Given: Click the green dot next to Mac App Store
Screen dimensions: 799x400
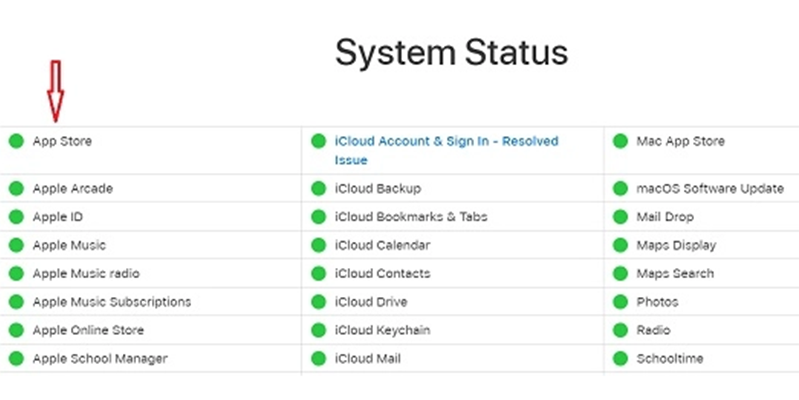Looking at the screenshot, I should coord(620,142).
